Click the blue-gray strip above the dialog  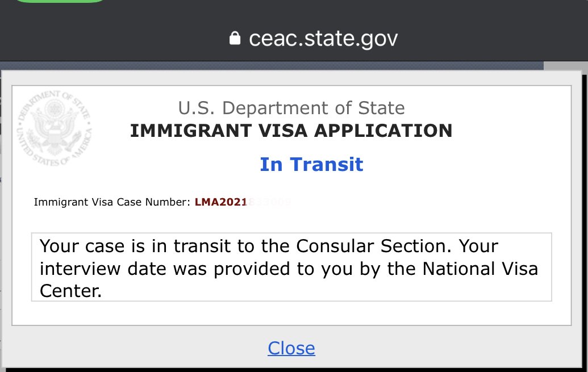(272, 66)
